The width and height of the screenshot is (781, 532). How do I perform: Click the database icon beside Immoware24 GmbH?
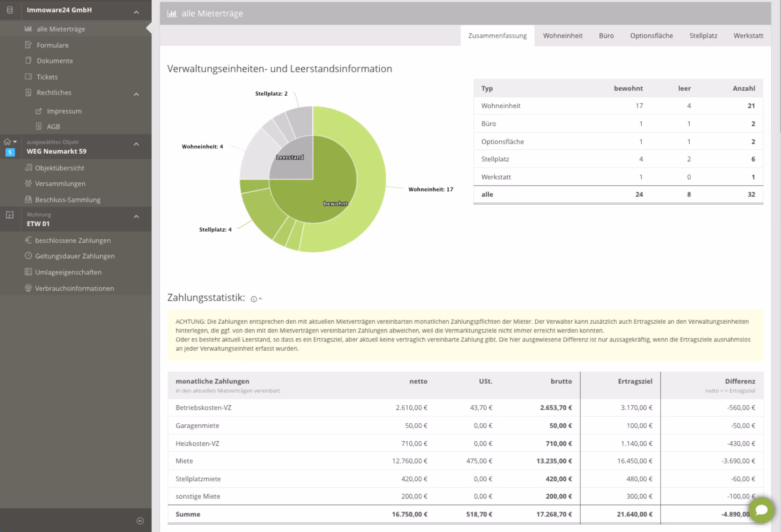10,10
